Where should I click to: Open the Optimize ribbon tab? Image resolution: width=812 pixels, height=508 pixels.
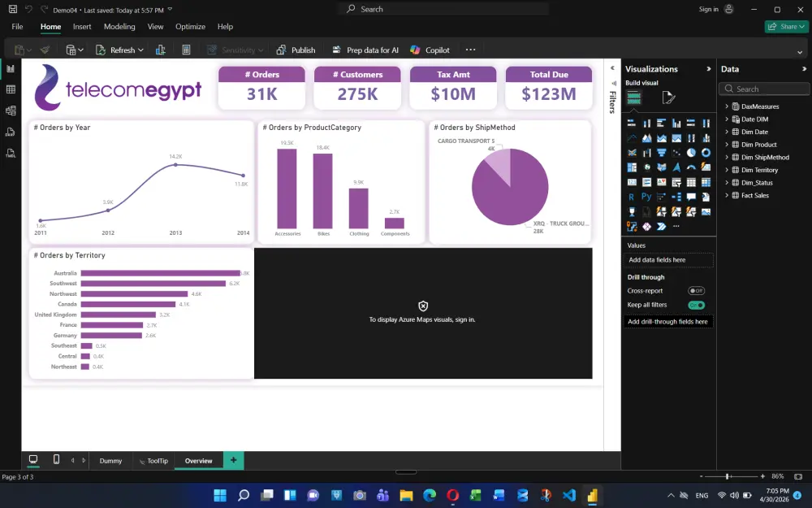pyautogui.click(x=190, y=27)
